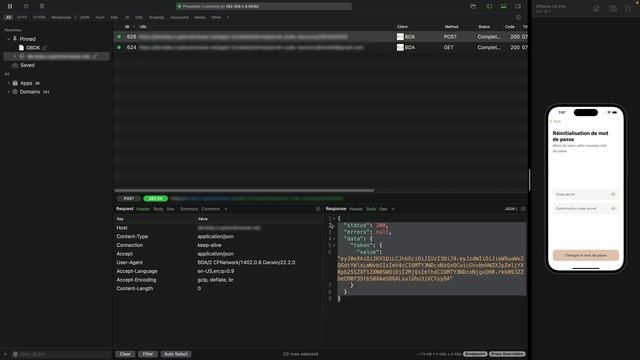Pause recording with the pause toolbar icon
The height and width of the screenshot is (360, 640).
click(10, 6)
